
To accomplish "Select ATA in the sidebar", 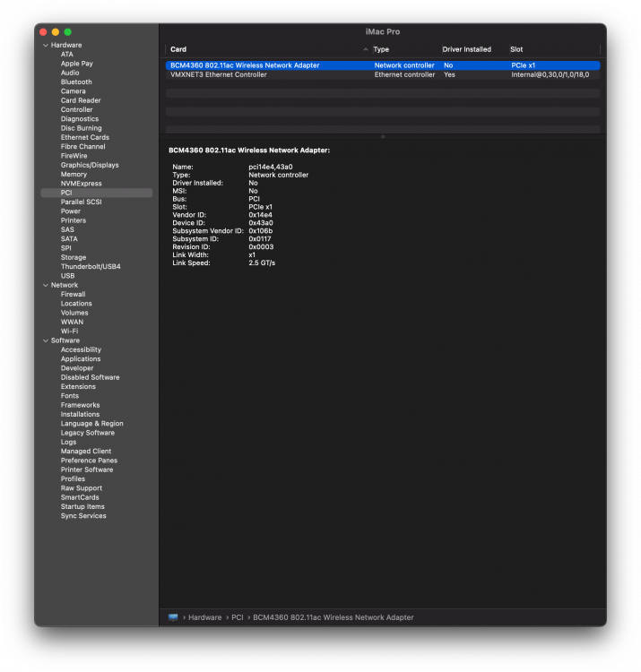I will [x=67, y=55].
